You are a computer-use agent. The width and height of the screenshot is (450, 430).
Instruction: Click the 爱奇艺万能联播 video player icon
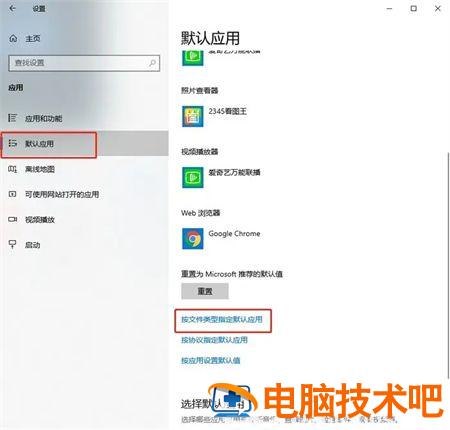[193, 177]
